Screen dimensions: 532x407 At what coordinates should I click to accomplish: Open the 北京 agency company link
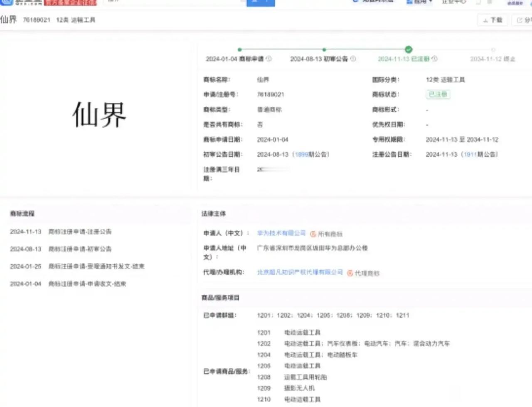[300, 272]
